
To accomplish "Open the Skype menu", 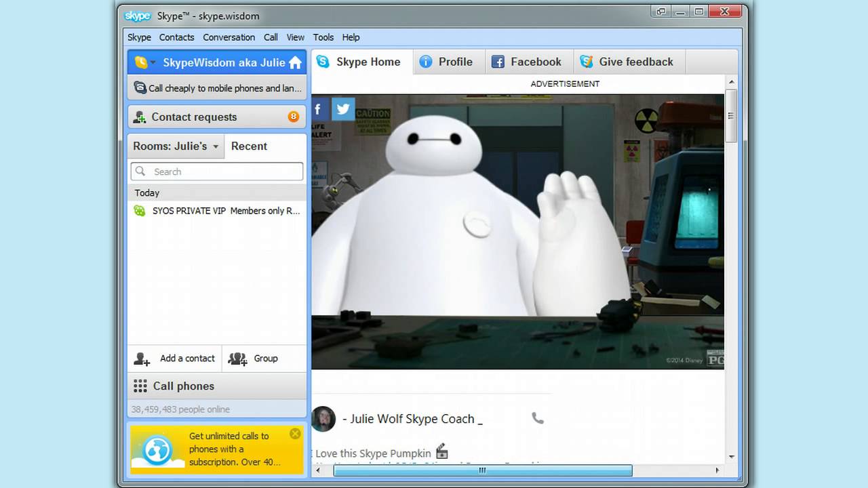I will (139, 37).
